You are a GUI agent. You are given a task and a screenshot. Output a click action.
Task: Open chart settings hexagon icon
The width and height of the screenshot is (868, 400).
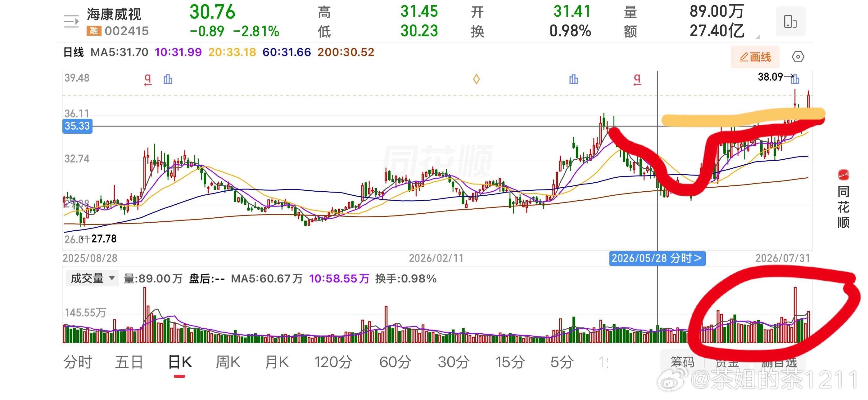[798, 56]
